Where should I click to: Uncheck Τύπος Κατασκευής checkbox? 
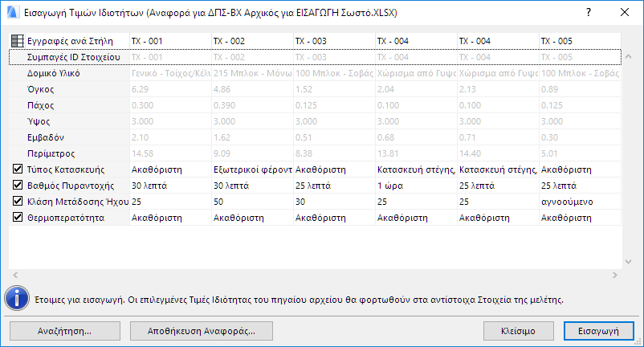click(x=17, y=169)
